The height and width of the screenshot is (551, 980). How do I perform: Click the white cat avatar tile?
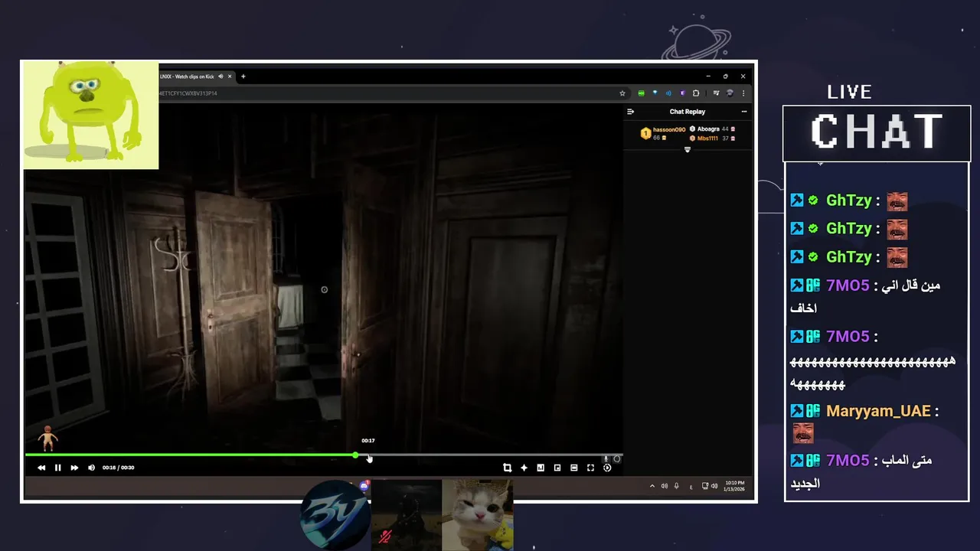pyautogui.click(x=477, y=515)
